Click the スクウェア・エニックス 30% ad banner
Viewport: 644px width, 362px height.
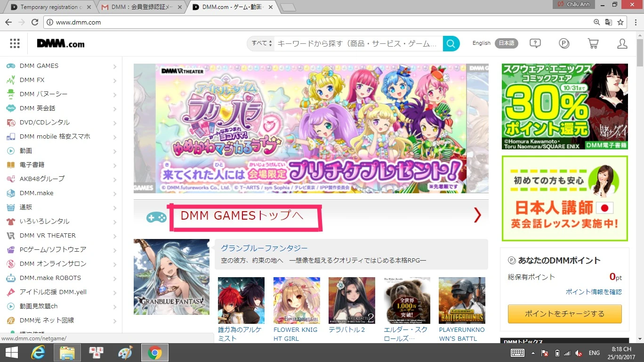(565, 107)
